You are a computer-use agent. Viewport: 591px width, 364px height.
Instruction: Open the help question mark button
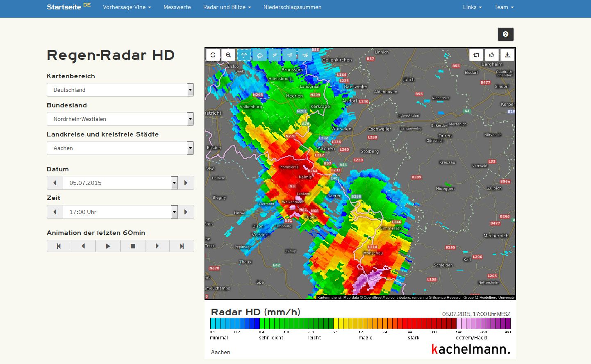pos(505,34)
